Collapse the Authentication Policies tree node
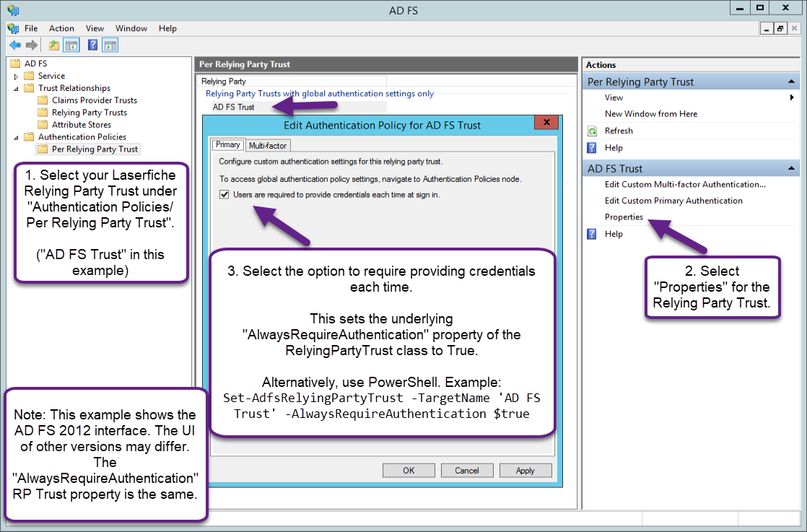Viewport: 807px width, 532px height. 16,137
